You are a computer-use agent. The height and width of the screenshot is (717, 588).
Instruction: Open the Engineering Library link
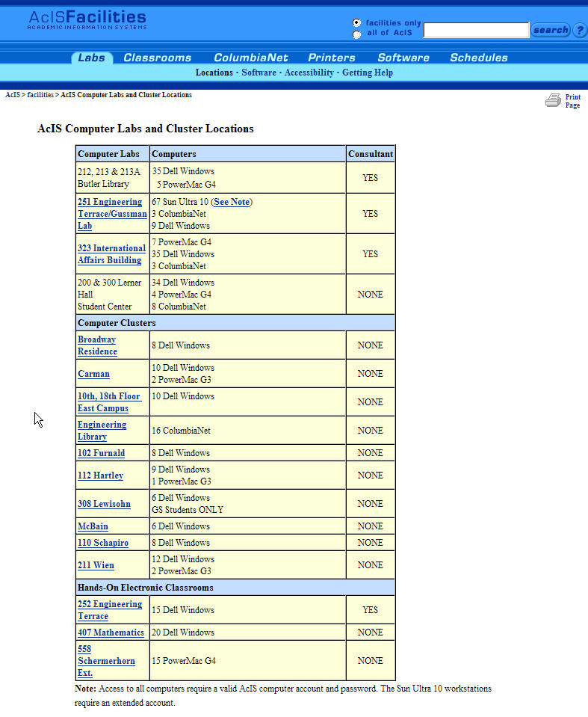(x=102, y=431)
